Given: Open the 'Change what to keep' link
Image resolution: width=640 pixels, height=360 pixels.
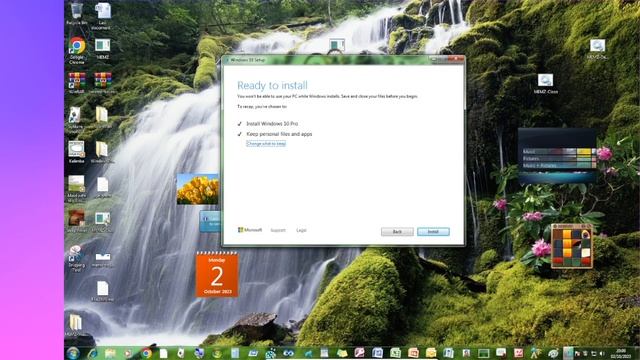Looking at the screenshot, I should click(266, 144).
